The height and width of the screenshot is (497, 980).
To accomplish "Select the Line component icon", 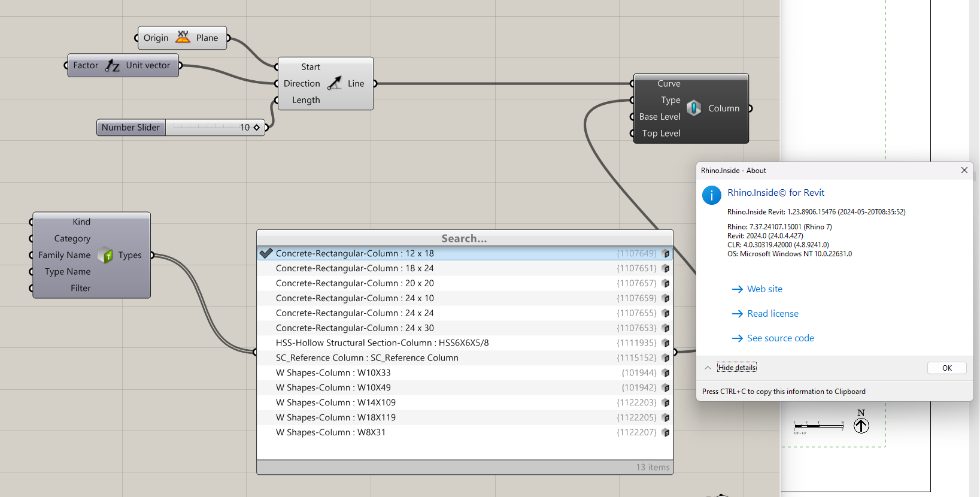I will coord(335,83).
